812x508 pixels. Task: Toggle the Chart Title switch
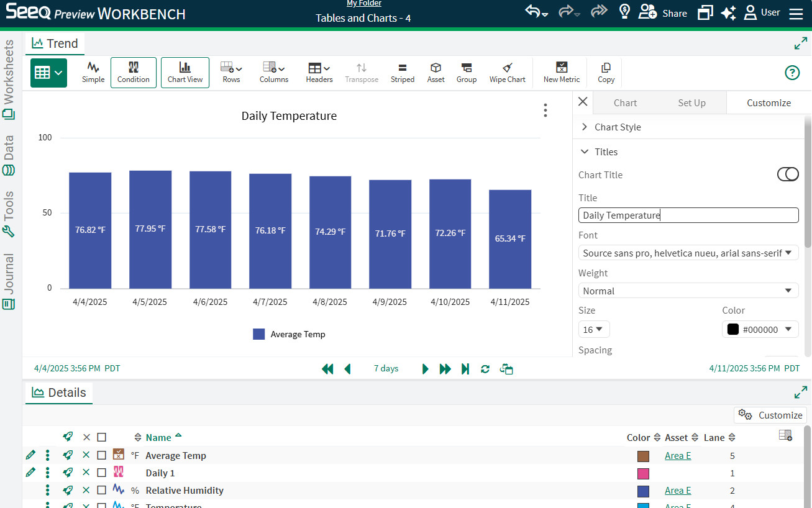pyautogui.click(x=788, y=175)
